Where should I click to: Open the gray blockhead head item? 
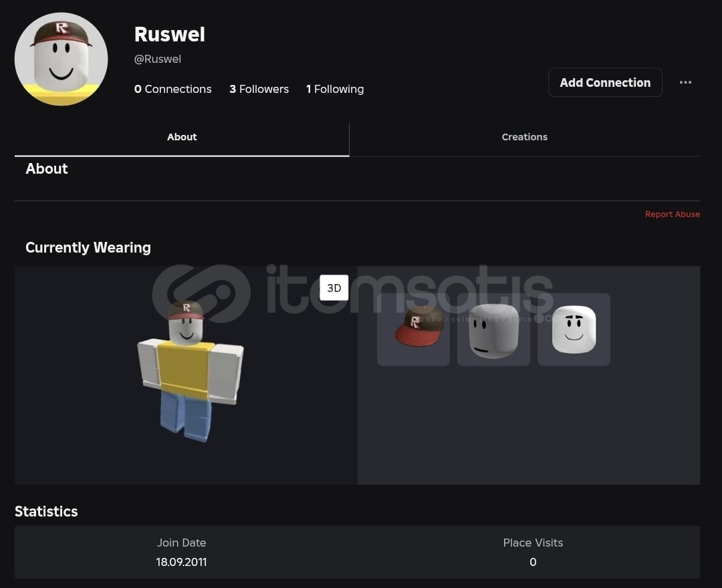click(x=493, y=329)
